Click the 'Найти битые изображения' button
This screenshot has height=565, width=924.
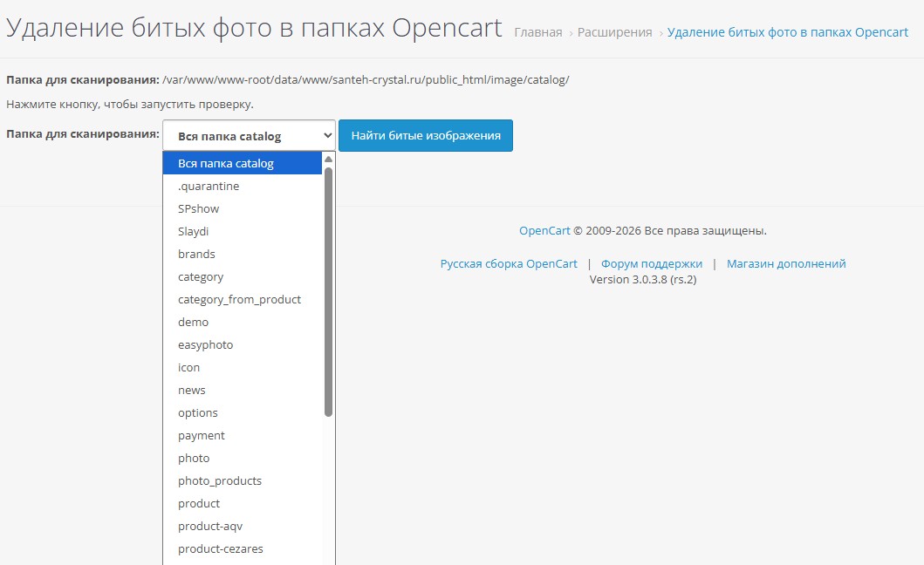tap(425, 135)
